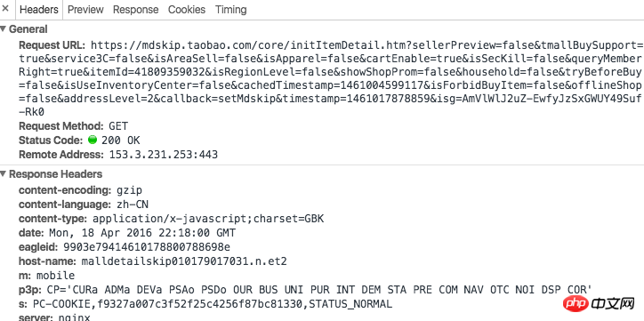Viewport: 644px width, 321px height.
Task: Collapse the General section triangle
Action: click(4, 29)
